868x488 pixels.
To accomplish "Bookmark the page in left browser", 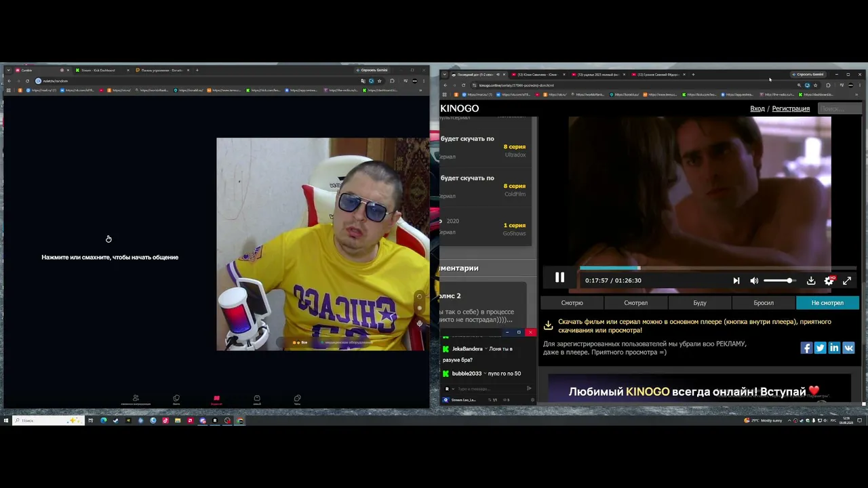I will (x=380, y=81).
